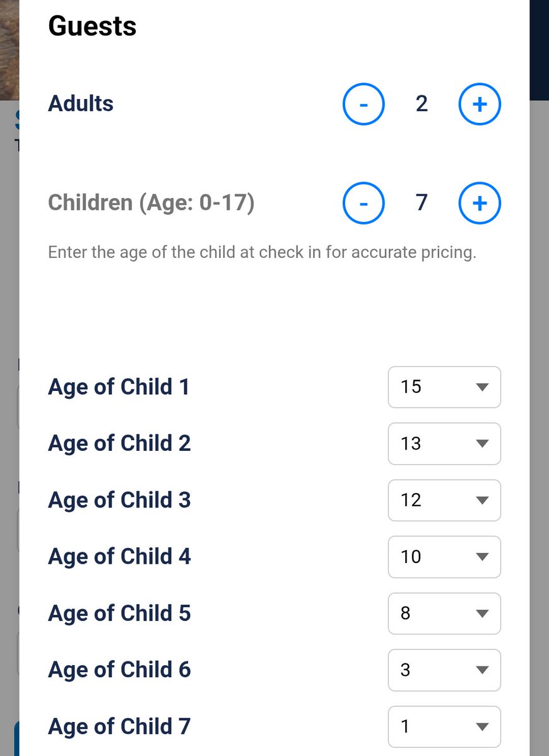549x756 pixels.
Task: Decrease the number of Adults
Action: (363, 104)
